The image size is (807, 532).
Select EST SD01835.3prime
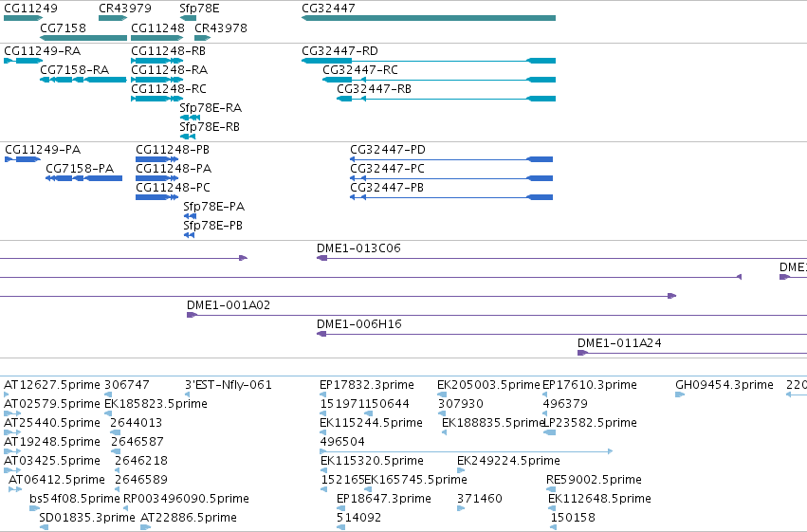point(44,528)
